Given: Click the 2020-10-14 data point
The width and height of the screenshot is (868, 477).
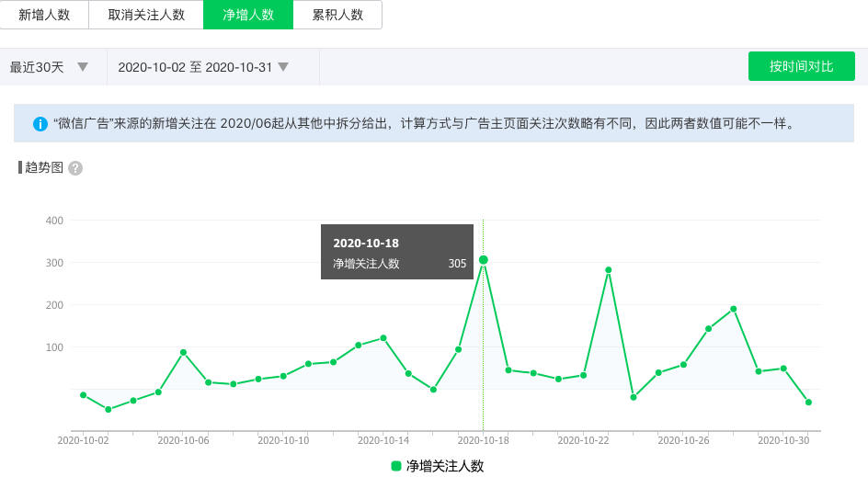Looking at the screenshot, I should click(x=383, y=338).
